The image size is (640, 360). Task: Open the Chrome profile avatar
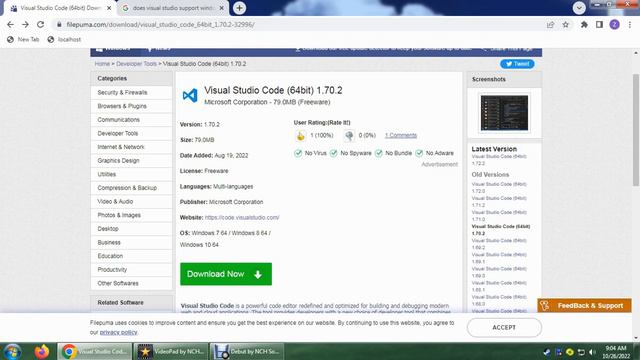point(614,24)
